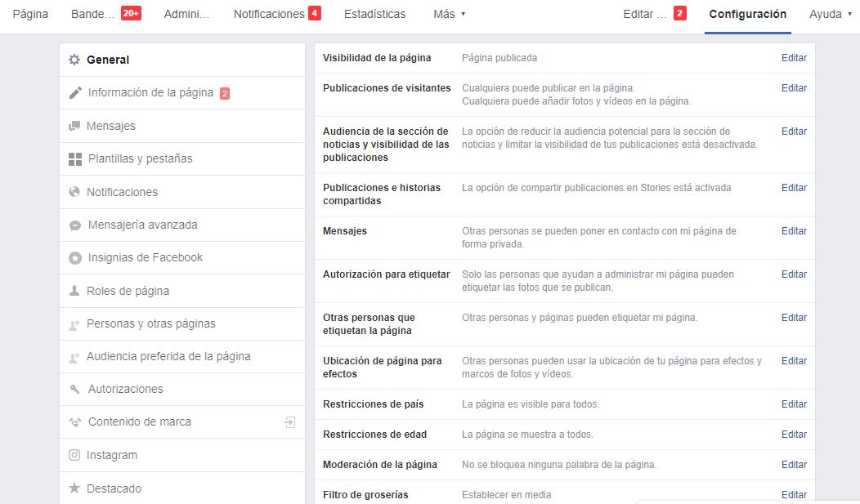Open Personas y otras páginas settings
Screen dimensions: 860x504
pyautogui.click(x=182, y=323)
